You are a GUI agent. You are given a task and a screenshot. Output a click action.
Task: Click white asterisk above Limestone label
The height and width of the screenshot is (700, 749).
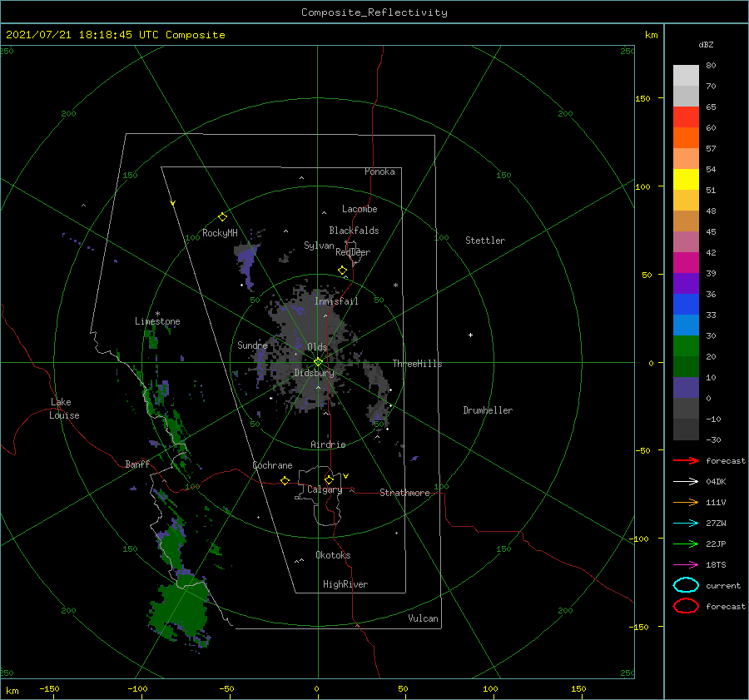pos(157,314)
